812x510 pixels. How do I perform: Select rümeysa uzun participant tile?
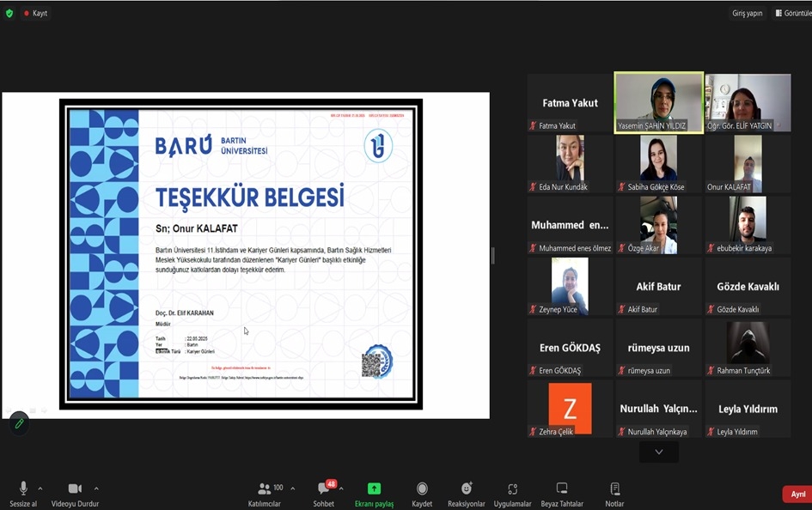coord(659,348)
